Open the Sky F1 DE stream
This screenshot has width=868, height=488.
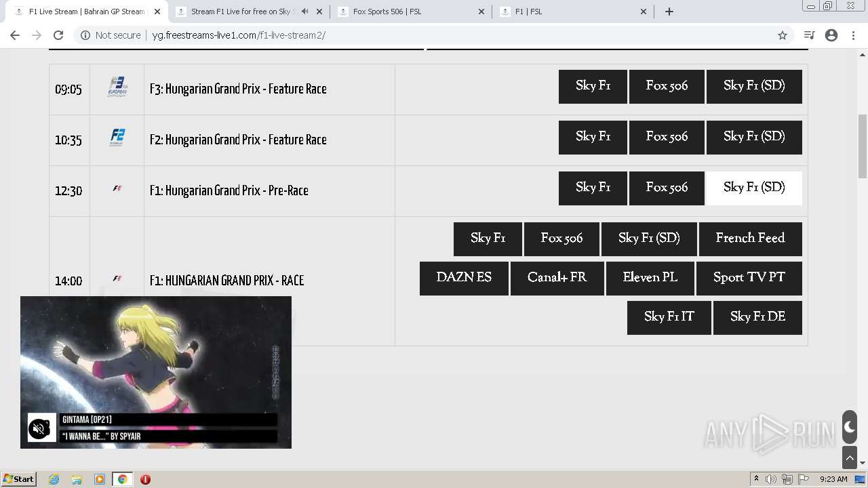pyautogui.click(x=757, y=318)
